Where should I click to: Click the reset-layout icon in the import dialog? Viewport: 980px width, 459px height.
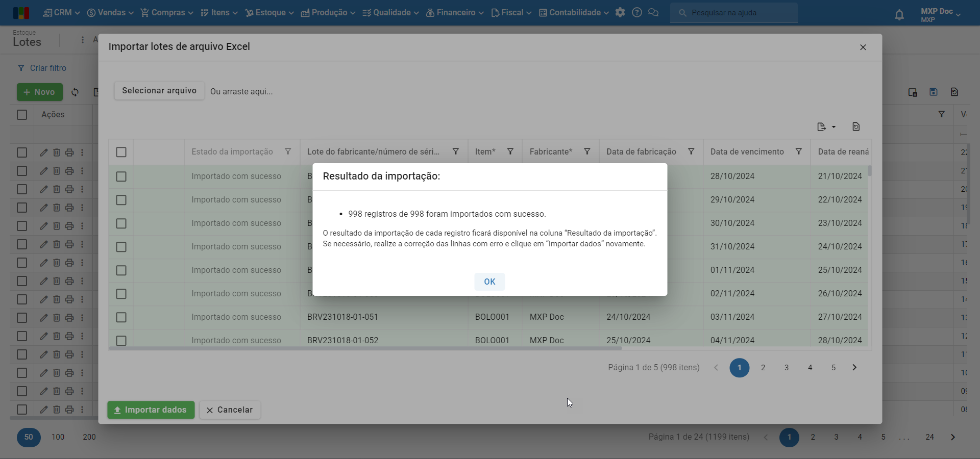[x=856, y=127]
